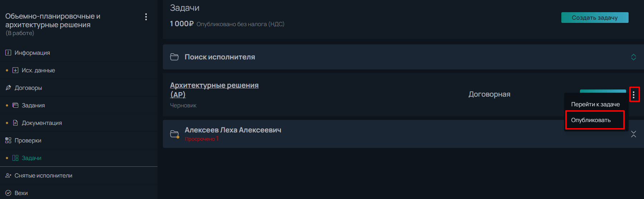Click the Проверки grid icon

click(x=8, y=140)
